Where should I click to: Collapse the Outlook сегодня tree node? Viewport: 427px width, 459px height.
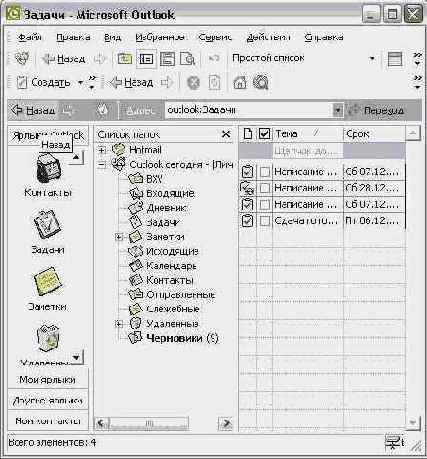click(102, 165)
